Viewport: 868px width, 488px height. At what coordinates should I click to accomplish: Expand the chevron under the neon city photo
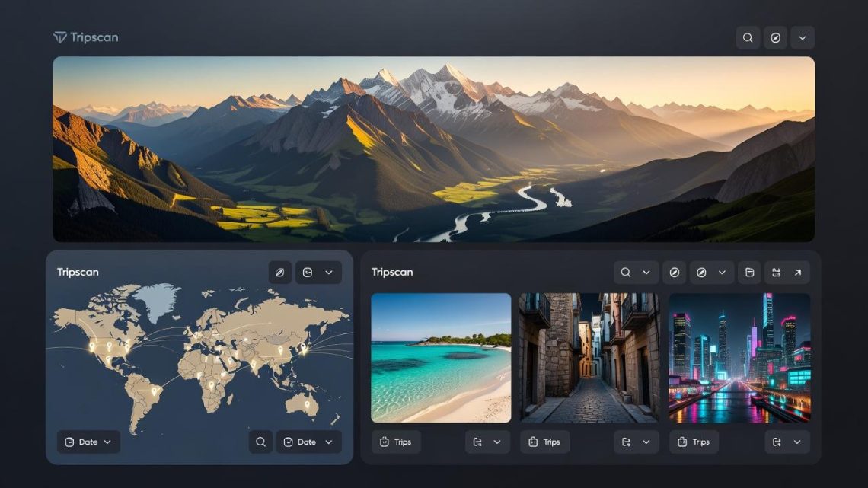coord(797,442)
